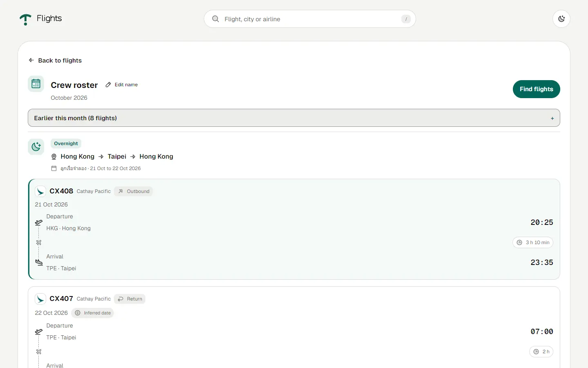Click the October 2026 subtitle
588x368 pixels.
pos(69,98)
